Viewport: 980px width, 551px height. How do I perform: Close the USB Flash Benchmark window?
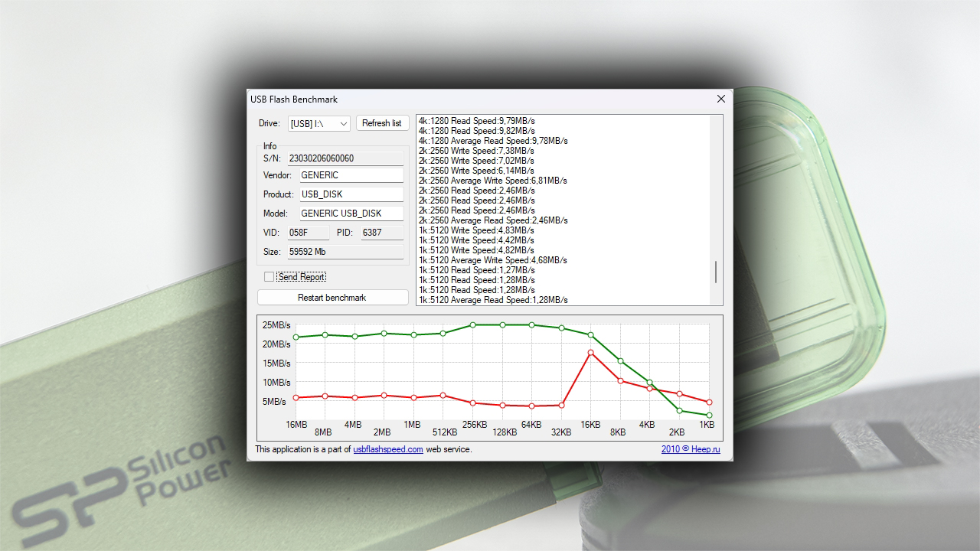(720, 99)
